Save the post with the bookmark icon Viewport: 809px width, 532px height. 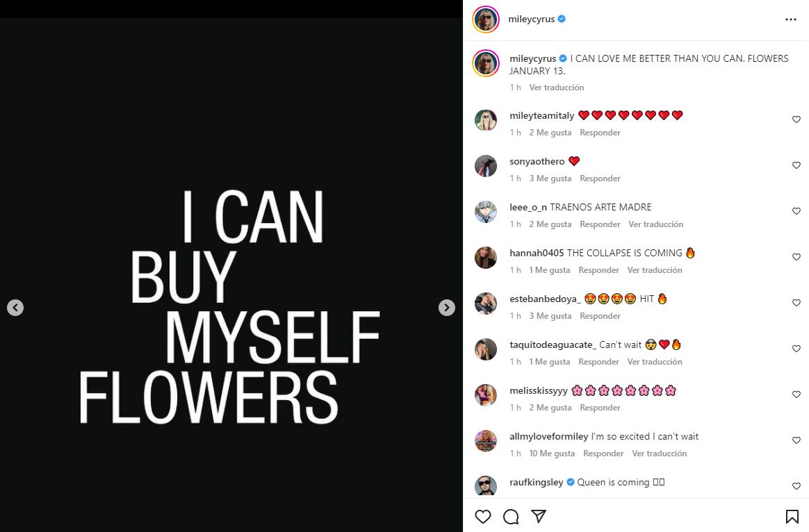coord(792,517)
